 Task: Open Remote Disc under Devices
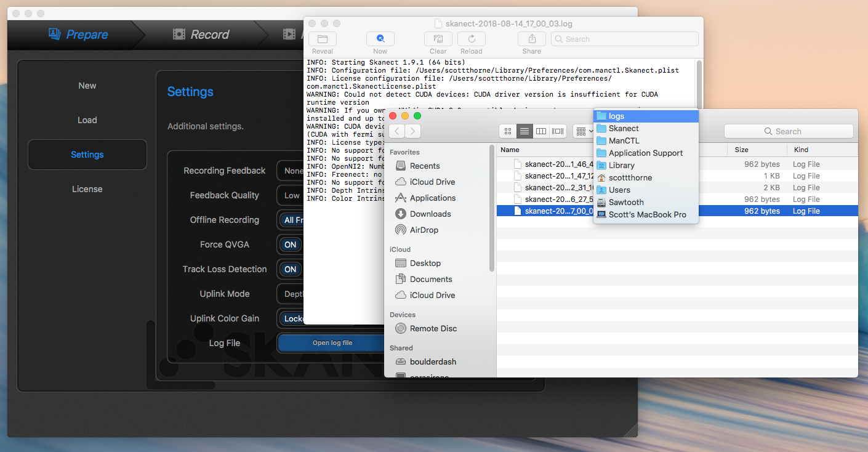[433, 328]
